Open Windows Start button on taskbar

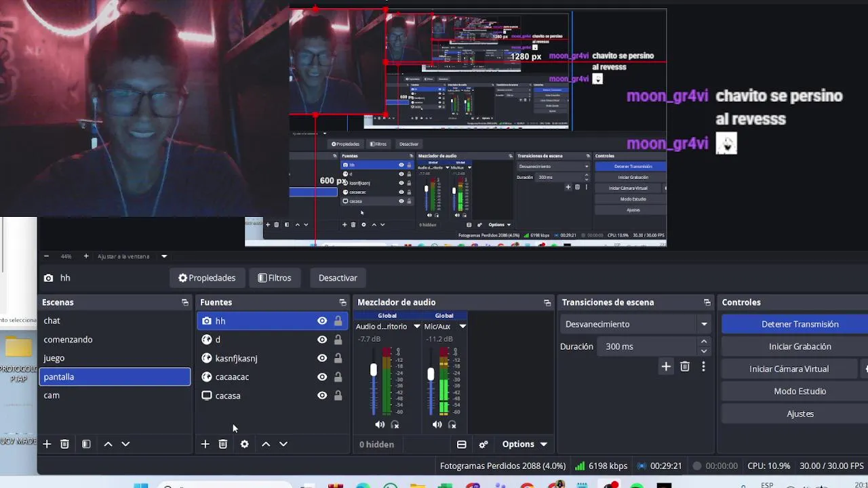coord(140,485)
